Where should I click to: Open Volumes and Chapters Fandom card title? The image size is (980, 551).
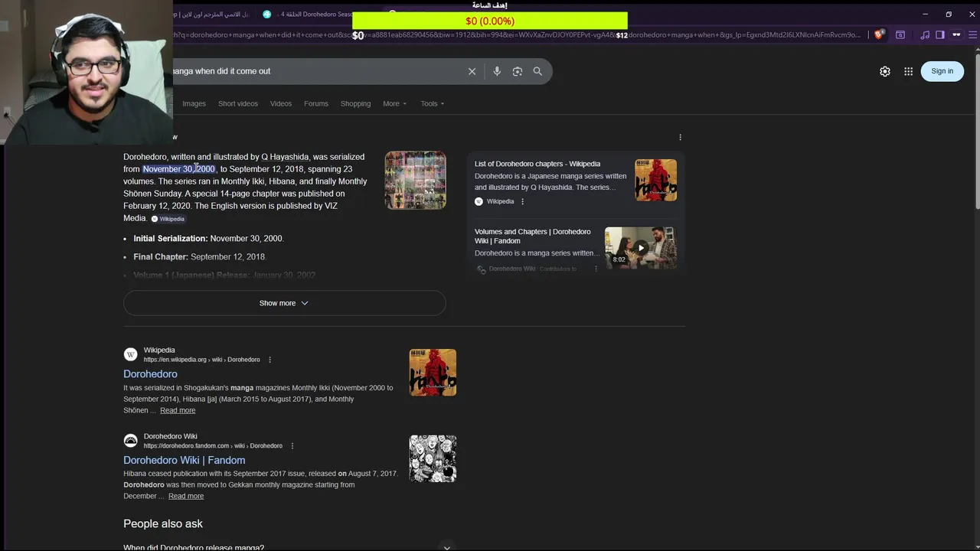533,236
